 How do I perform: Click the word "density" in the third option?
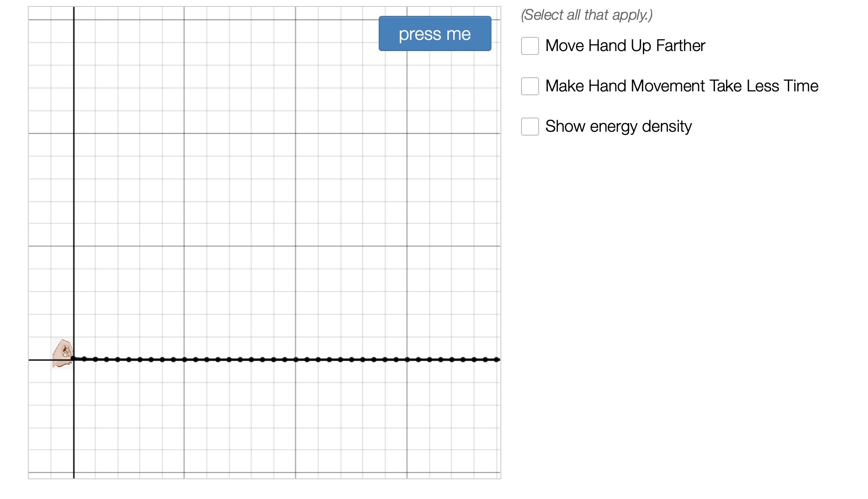(x=666, y=127)
